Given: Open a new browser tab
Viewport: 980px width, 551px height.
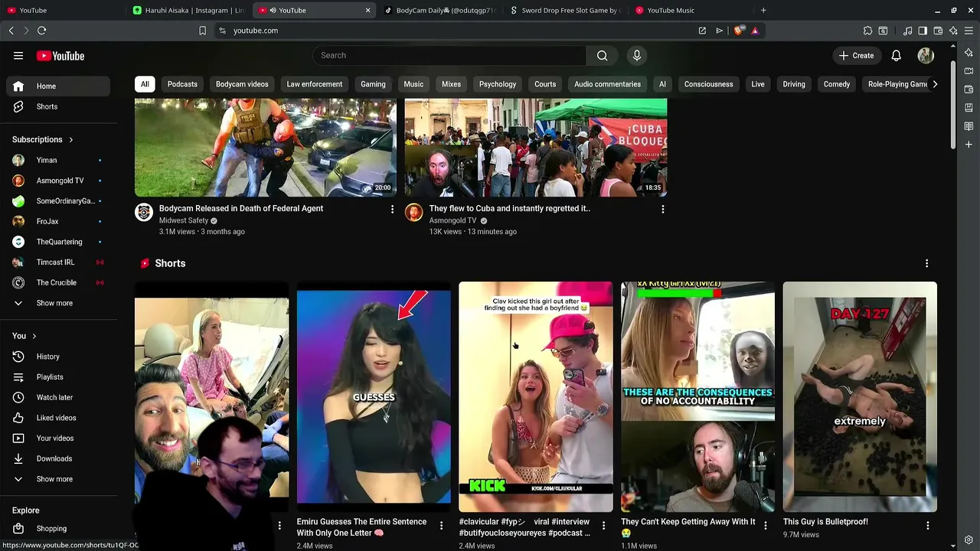Looking at the screenshot, I should click(763, 10).
